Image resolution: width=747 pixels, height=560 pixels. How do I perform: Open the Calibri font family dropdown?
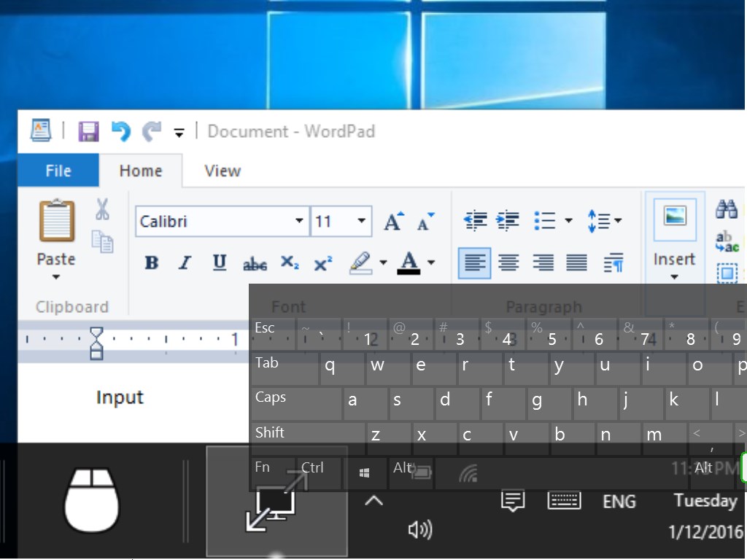(298, 221)
